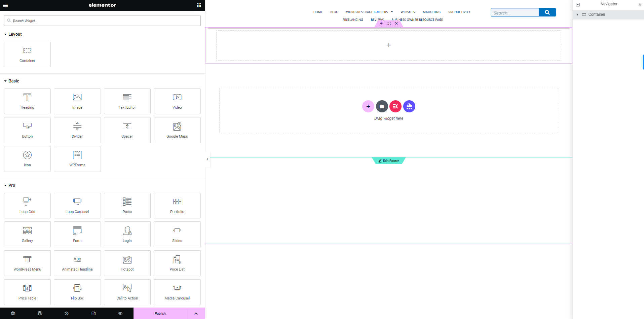644x319 pixels.
Task: Expand Publish save options arrow
Action: click(x=196, y=313)
